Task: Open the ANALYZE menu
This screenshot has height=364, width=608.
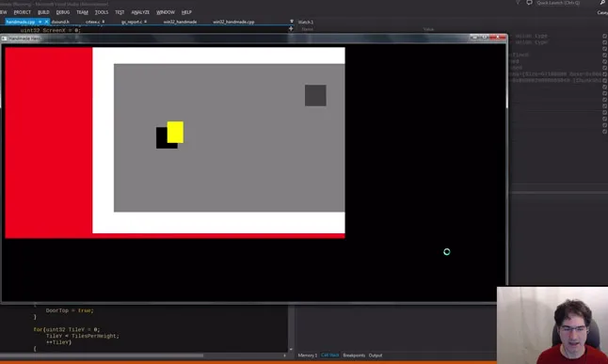Action: click(140, 12)
